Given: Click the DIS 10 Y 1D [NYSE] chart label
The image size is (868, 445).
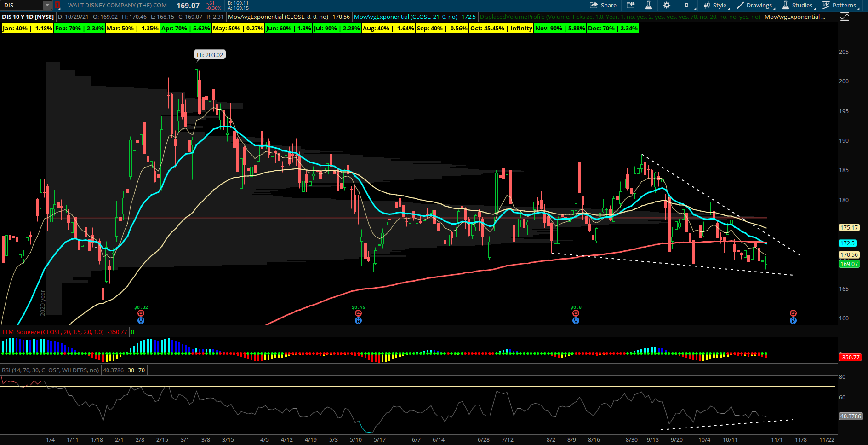Looking at the screenshot, I should pos(28,17).
